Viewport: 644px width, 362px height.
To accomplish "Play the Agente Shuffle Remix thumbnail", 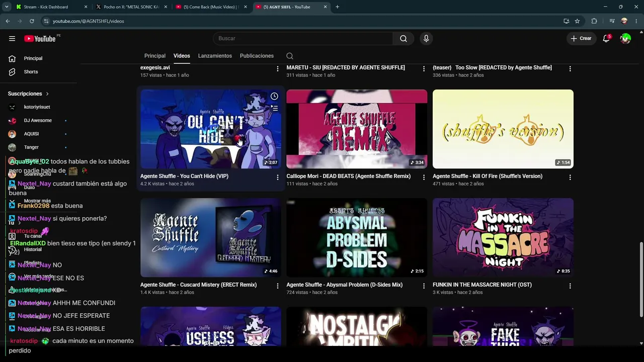I will click(x=357, y=129).
